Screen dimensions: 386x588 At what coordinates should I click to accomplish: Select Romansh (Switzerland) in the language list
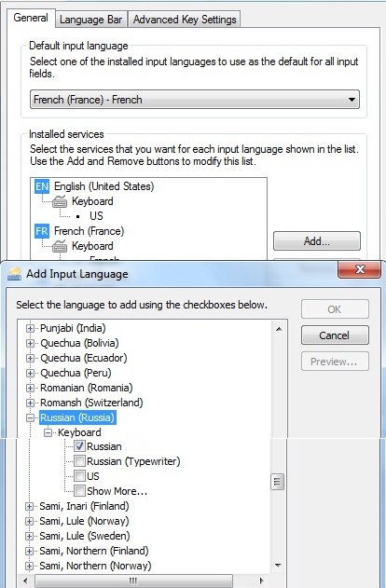pos(91,403)
